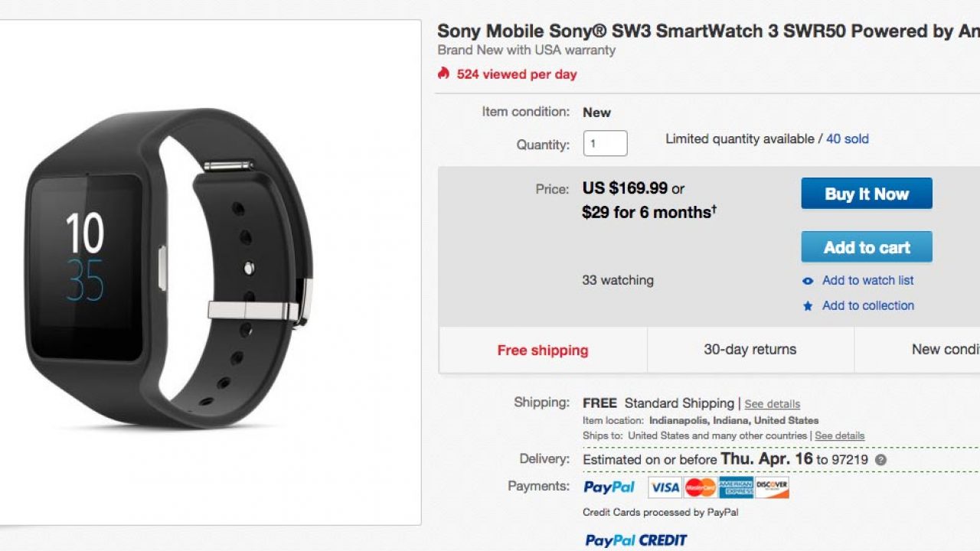Click the Visa card icon
Screen dimensions: 980x551
[x=665, y=487]
